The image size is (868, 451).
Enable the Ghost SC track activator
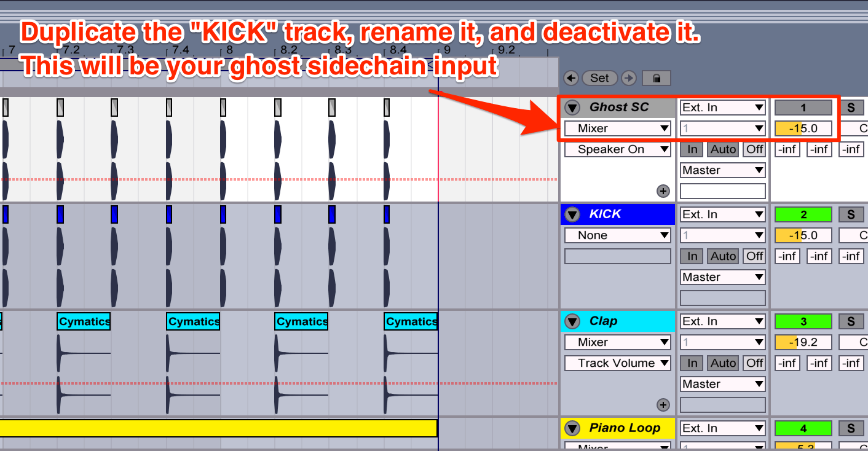click(x=803, y=107)
